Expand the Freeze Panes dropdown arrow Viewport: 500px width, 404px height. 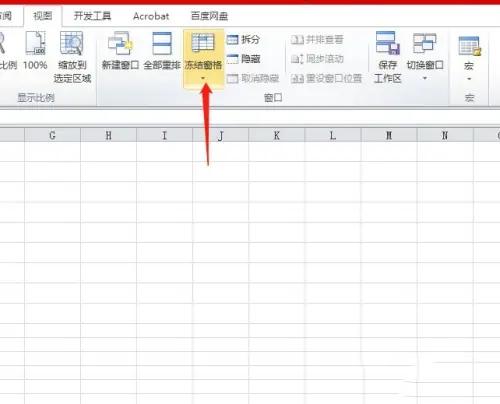click(x=203, y=79)
